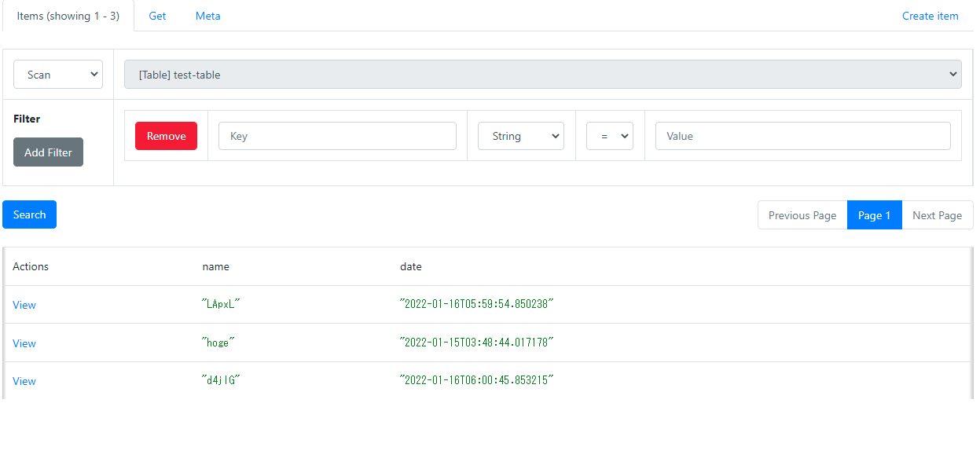This screenshot has width=980, height=458.
Task: Click the Add Filter button
Action: [x=48, y=152]
